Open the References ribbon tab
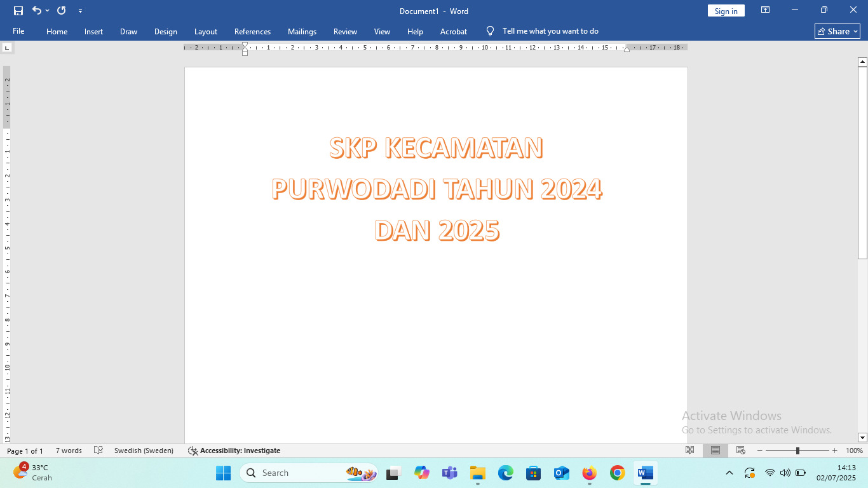The image size is (868, 488). (x=252, y=31)
